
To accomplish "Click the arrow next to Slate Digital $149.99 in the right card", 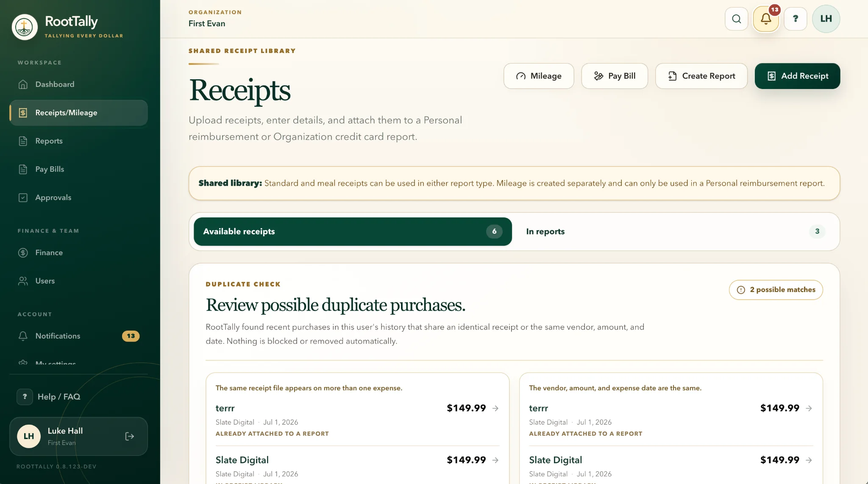I will (x=809, y=460).
